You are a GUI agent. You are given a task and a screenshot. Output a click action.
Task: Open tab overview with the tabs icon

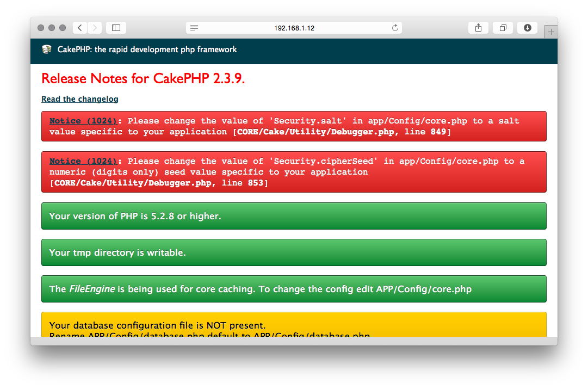coord(502,27)
